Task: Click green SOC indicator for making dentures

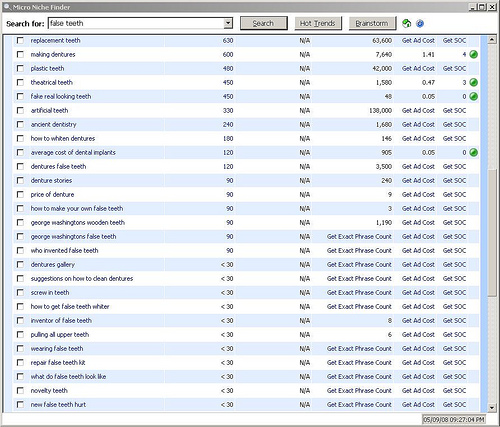Action: pyautogui.click(x=473, y=54)
